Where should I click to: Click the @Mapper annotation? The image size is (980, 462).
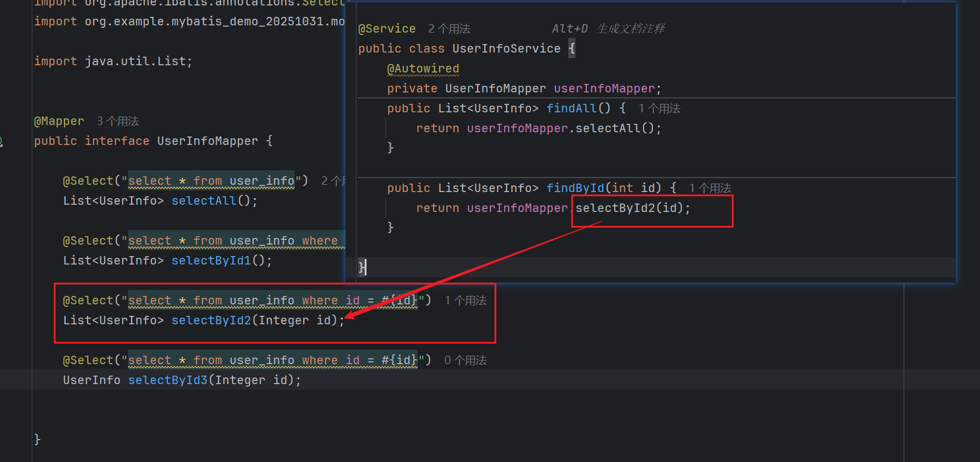(x=59, y=121)
